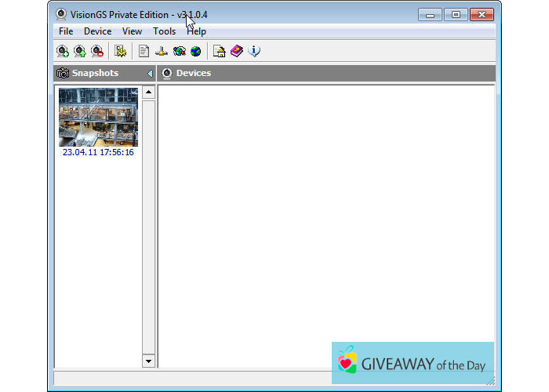This screenshot has width=549, height=392.
Task: Open the purple help book icon
Action: click(x=237, y=52)
